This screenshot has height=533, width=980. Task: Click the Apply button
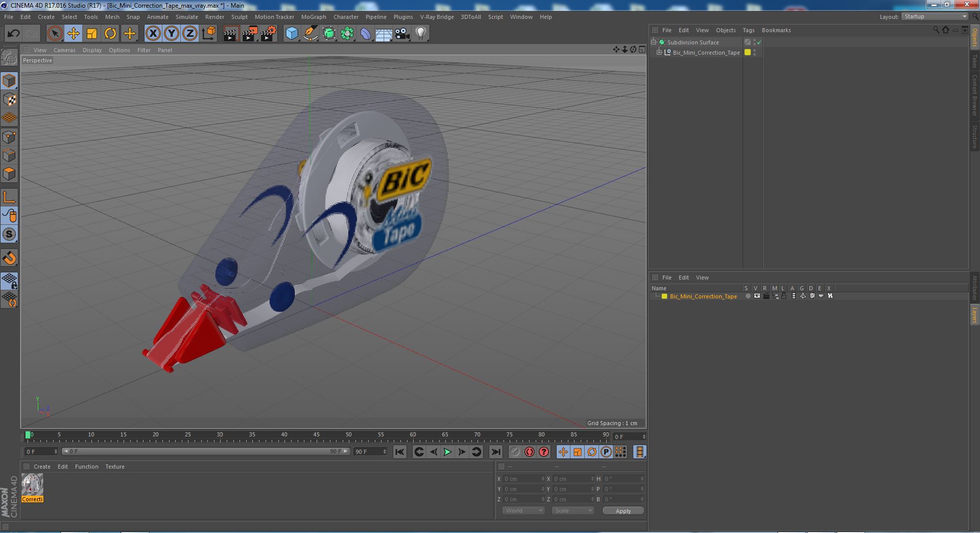623,511
